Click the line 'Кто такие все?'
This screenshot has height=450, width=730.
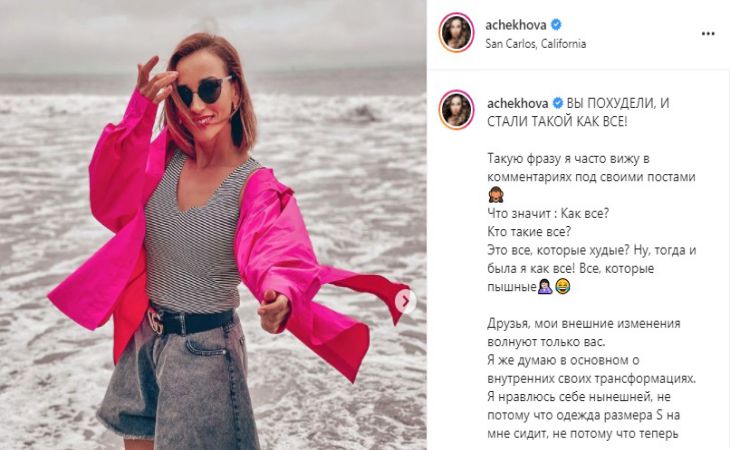529,232
